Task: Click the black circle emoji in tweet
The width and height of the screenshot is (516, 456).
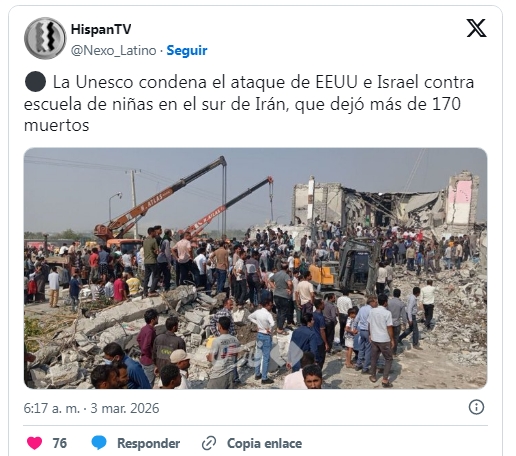Action: (x=35, y=82)
